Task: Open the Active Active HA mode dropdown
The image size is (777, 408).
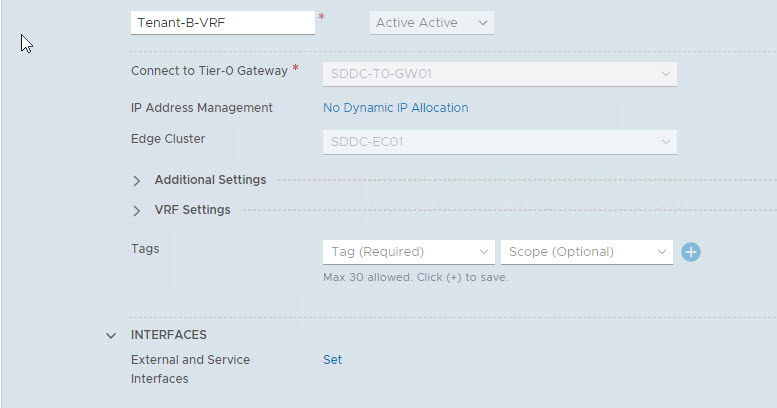Action: pyautogui.click(x=431, y=23)
